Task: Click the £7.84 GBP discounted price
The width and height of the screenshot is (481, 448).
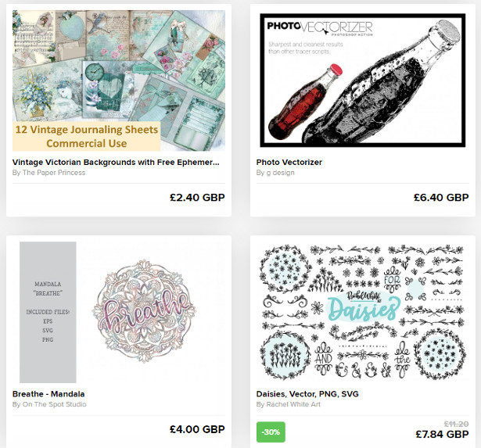Action: click(442, 434)
